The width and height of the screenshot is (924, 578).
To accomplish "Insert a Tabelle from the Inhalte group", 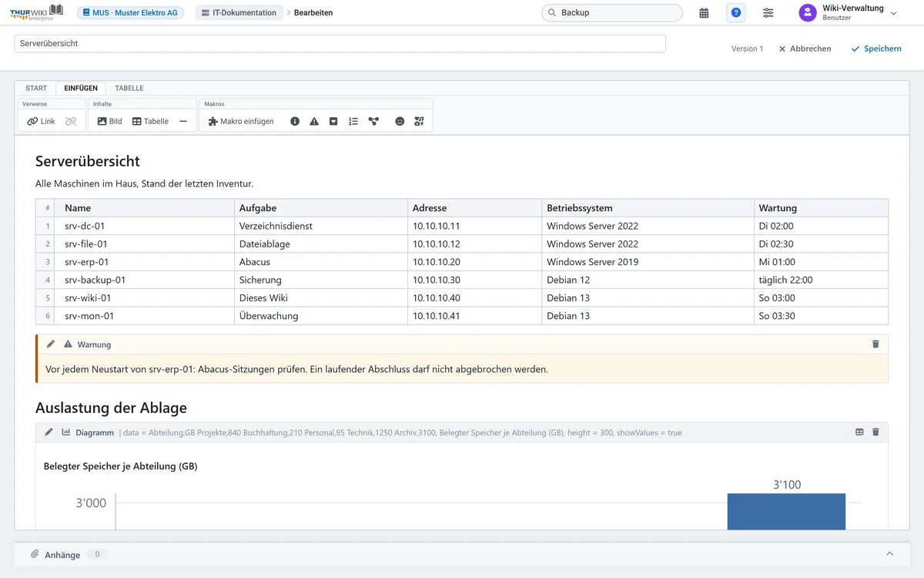I will pos(150,121).
